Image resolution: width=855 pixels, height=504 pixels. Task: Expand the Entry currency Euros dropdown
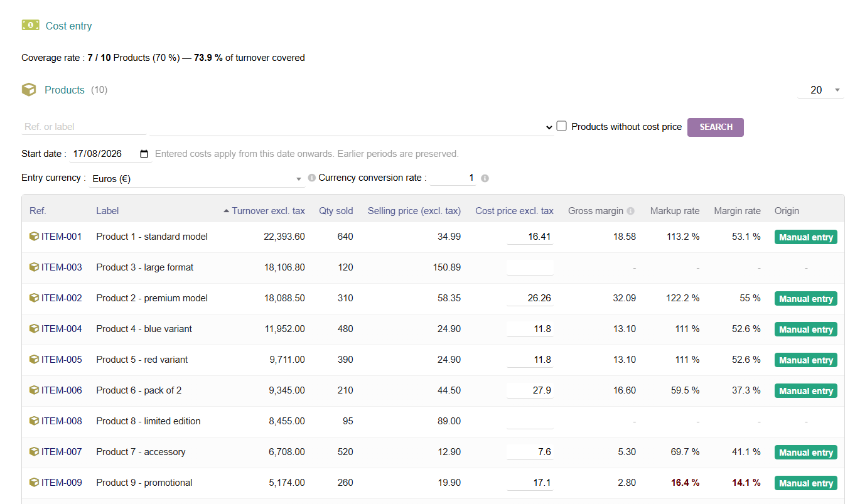(197, 179)
